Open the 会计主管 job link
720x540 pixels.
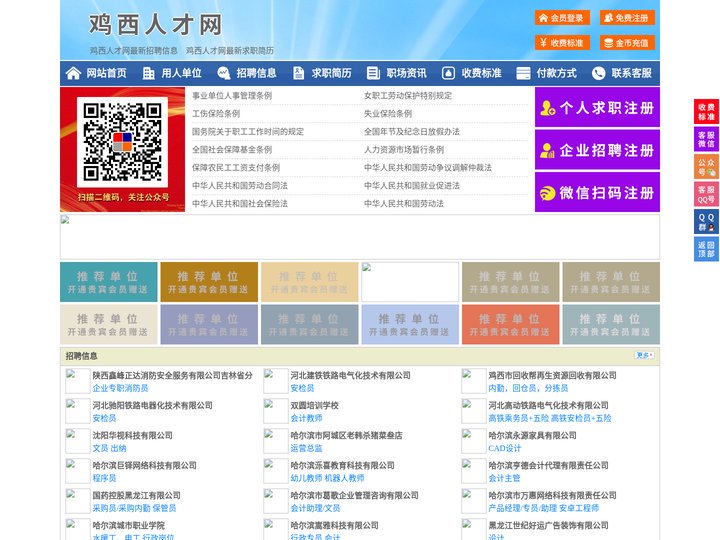pos(504,478)
